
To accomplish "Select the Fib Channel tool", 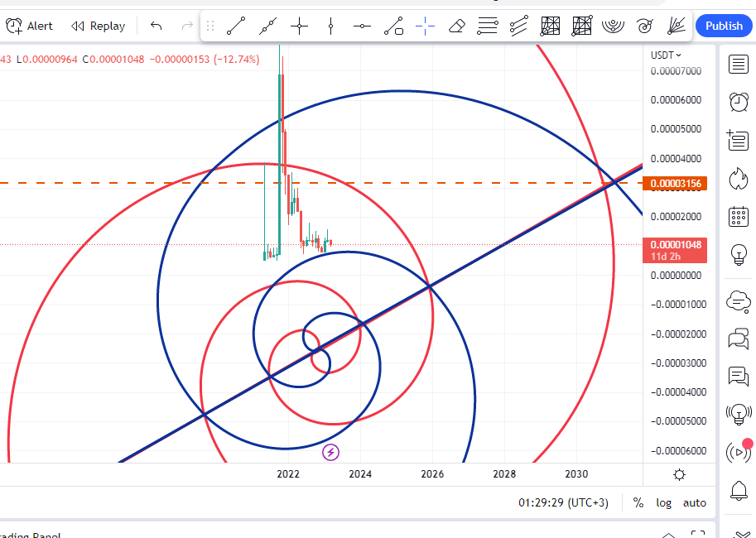I will [519, 26].
